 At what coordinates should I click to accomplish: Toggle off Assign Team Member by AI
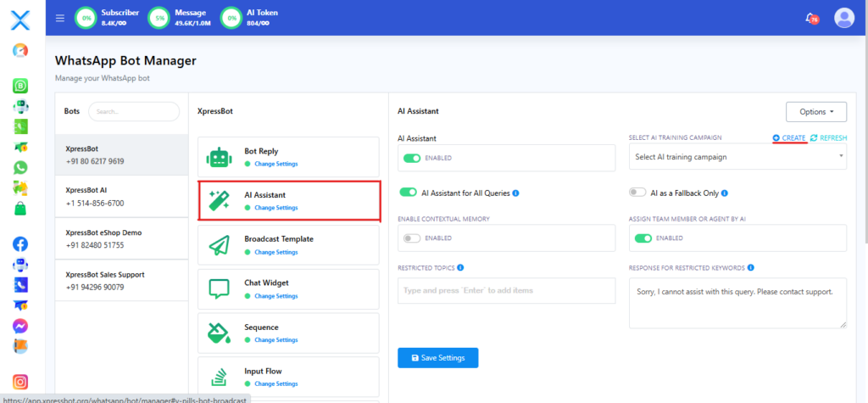pos(643,238)
